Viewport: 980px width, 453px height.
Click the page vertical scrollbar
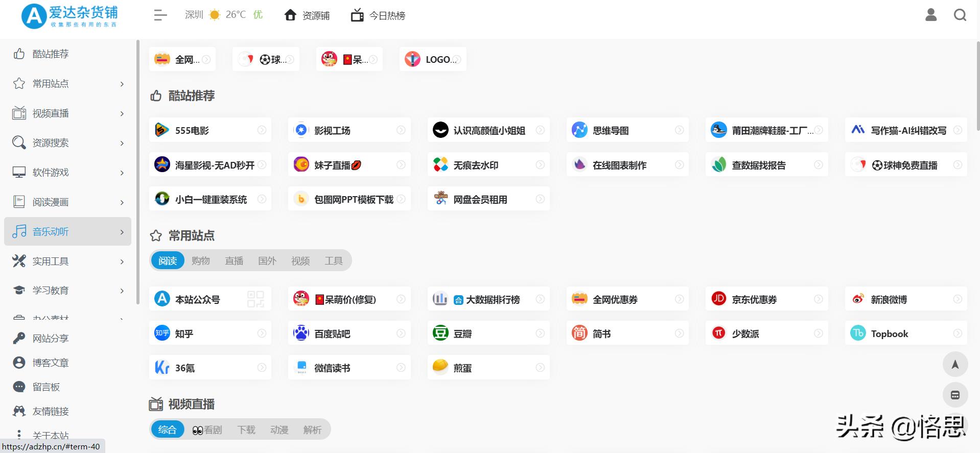[977, 87]
